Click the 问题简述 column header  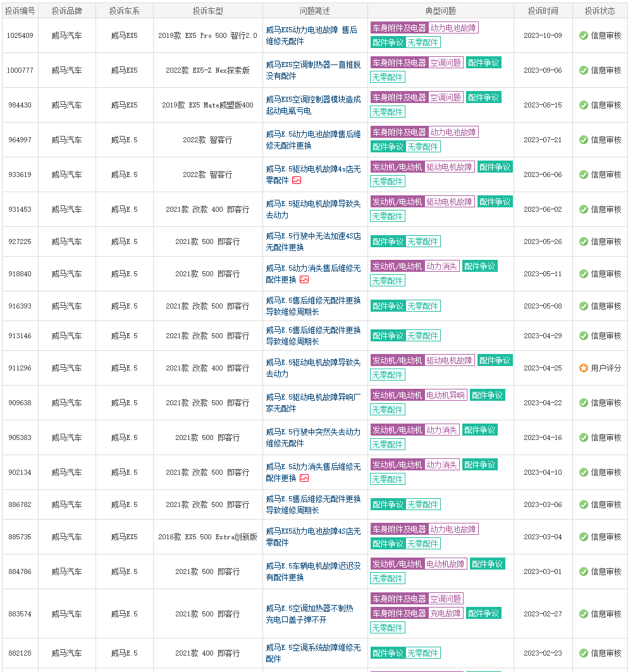point(315,11)
